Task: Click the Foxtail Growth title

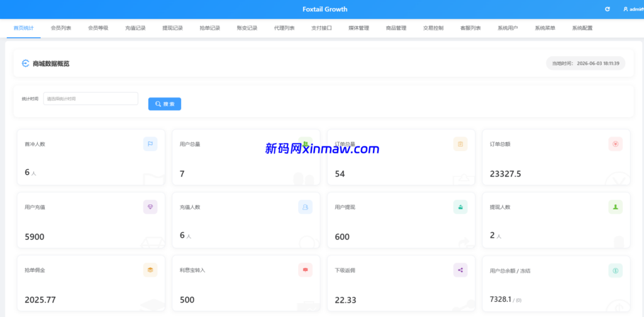Action: click(x=325, y=9)
